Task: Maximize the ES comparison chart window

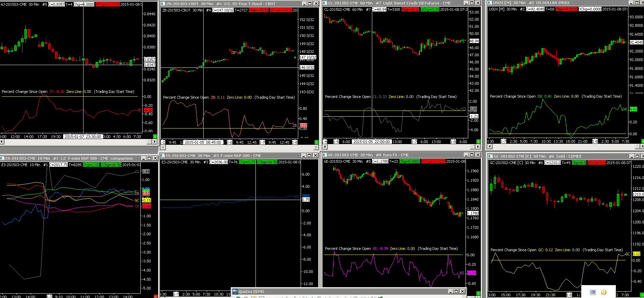Action: (149, 158)
